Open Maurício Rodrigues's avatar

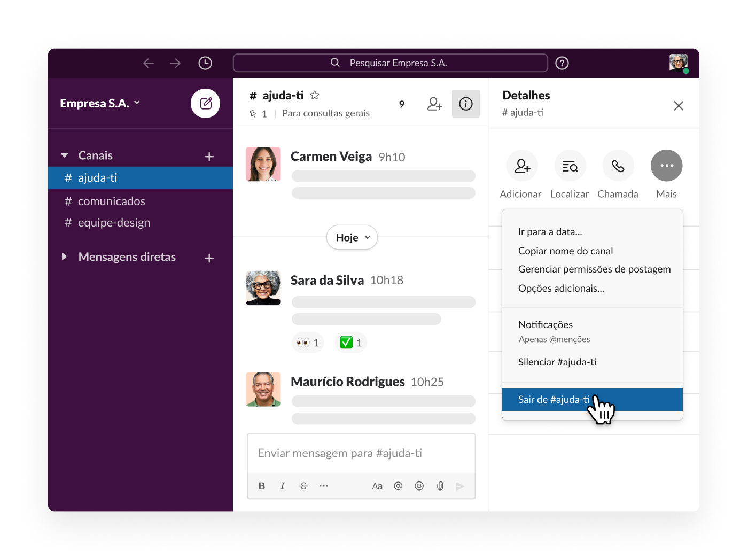(263, 389)
